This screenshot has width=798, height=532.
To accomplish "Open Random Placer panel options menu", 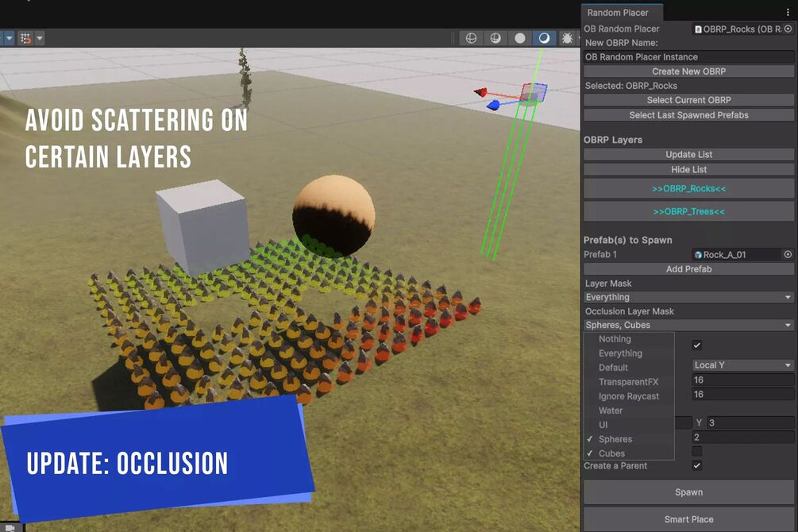I will [x=788, y=12].
